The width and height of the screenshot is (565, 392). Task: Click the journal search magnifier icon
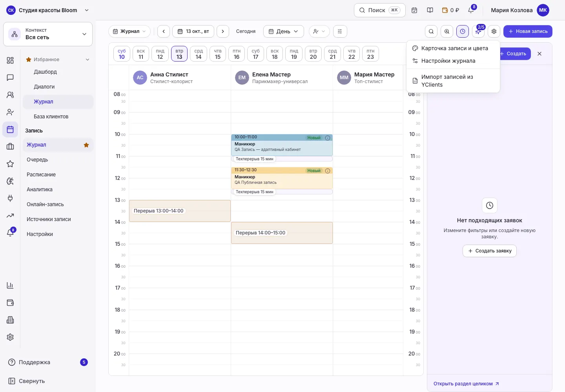pos(431,31)
